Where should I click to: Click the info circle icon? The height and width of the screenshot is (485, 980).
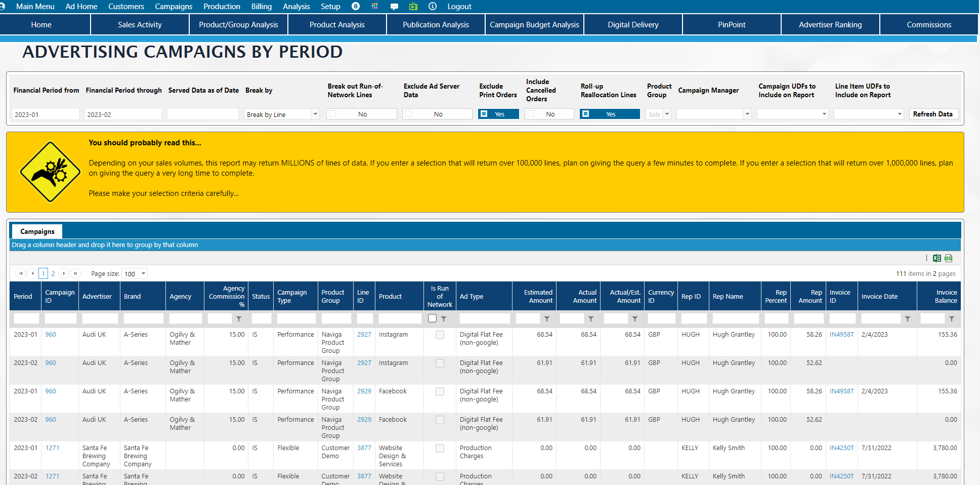tap(433, 7)
